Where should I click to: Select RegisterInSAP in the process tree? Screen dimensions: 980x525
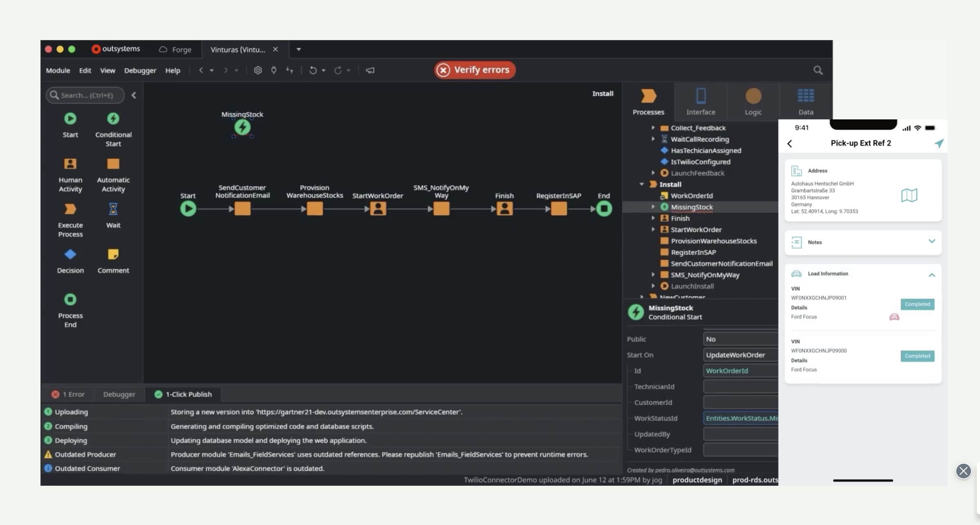tap(689, 252)
